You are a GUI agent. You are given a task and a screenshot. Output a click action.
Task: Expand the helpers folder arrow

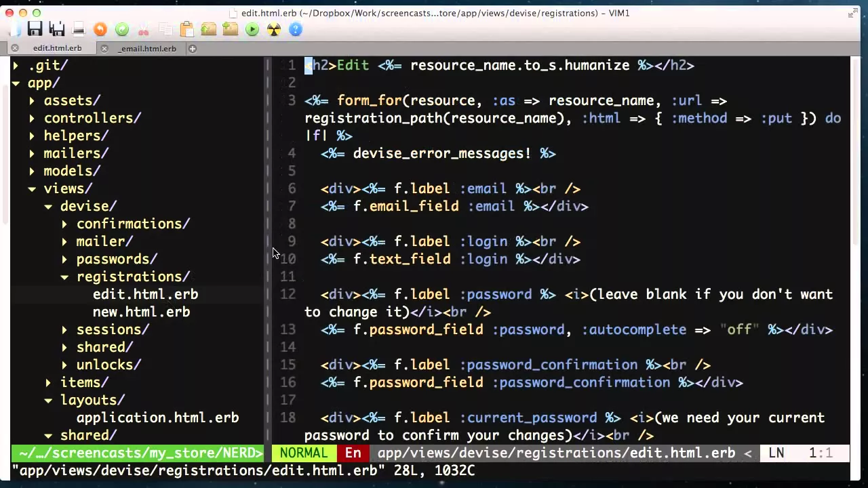click(32, 136)
